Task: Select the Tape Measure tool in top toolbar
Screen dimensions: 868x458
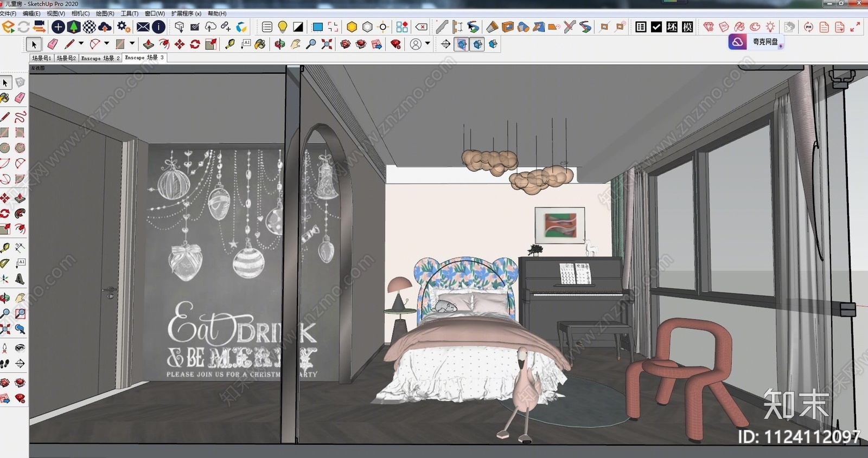Action: coord(230,44)
